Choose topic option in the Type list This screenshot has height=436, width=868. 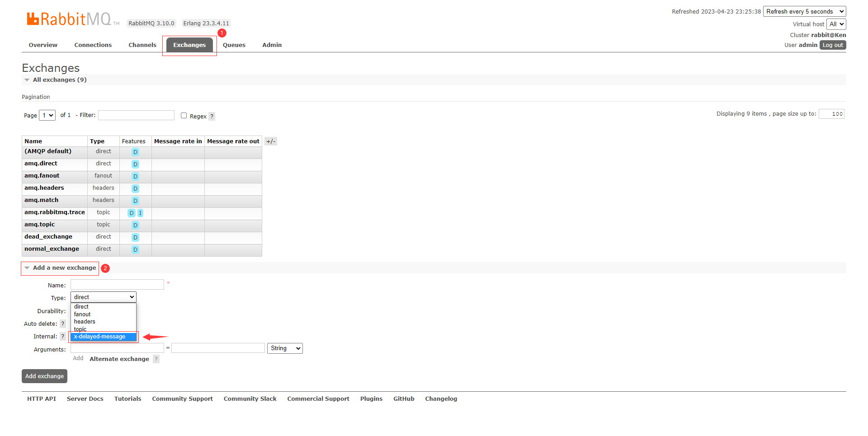104,329
